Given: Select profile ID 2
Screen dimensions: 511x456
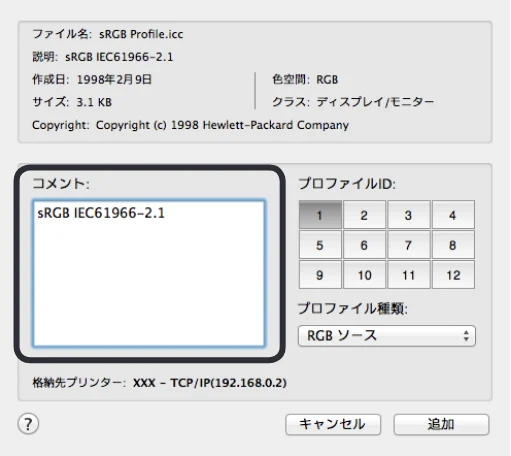Looking at the screenshot, I should click(364, 215).
